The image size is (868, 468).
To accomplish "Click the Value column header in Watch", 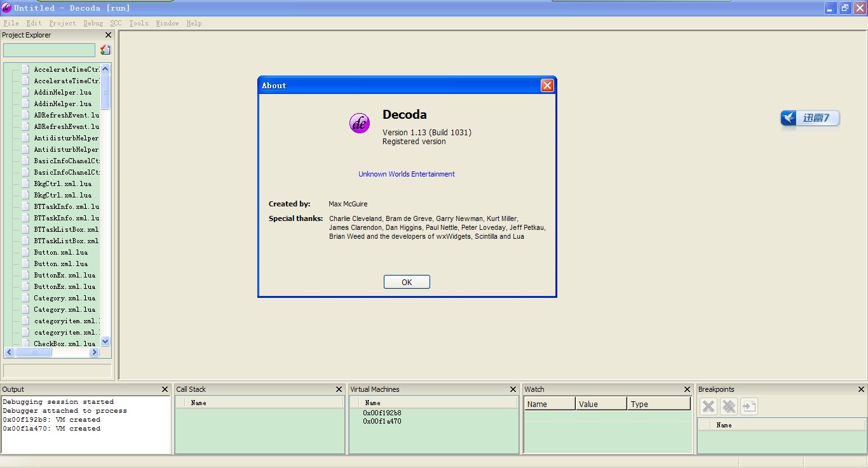I will click(602, 404).
